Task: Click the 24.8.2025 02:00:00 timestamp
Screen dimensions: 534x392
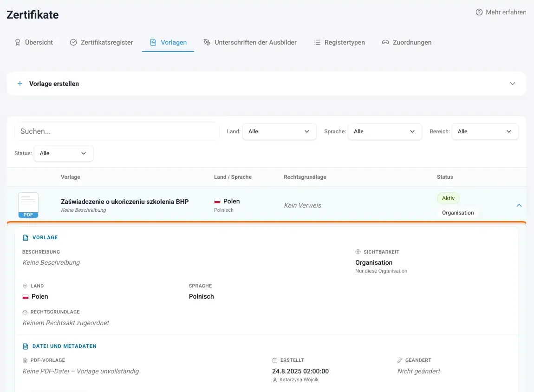Action: [300, 371]
